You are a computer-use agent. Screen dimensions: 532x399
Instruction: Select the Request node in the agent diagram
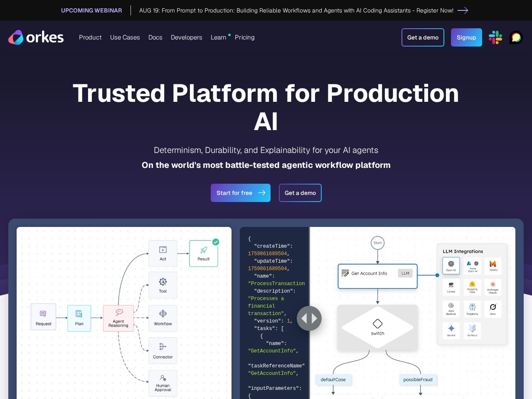coord(43,317)
